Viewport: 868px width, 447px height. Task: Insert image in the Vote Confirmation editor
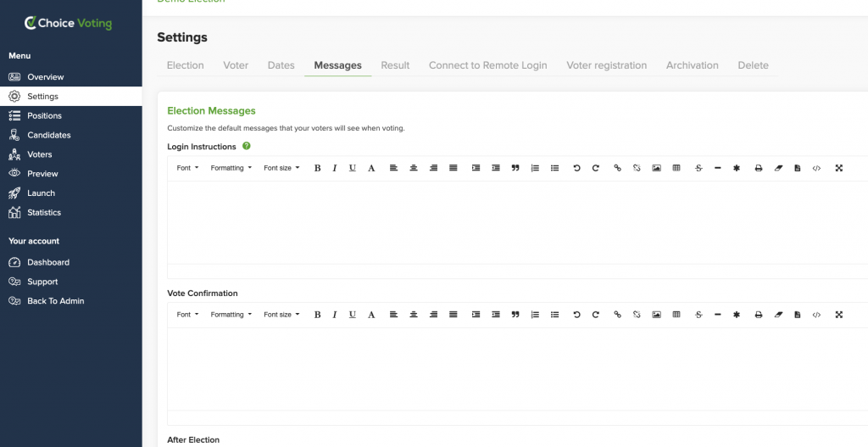point(657,315)
